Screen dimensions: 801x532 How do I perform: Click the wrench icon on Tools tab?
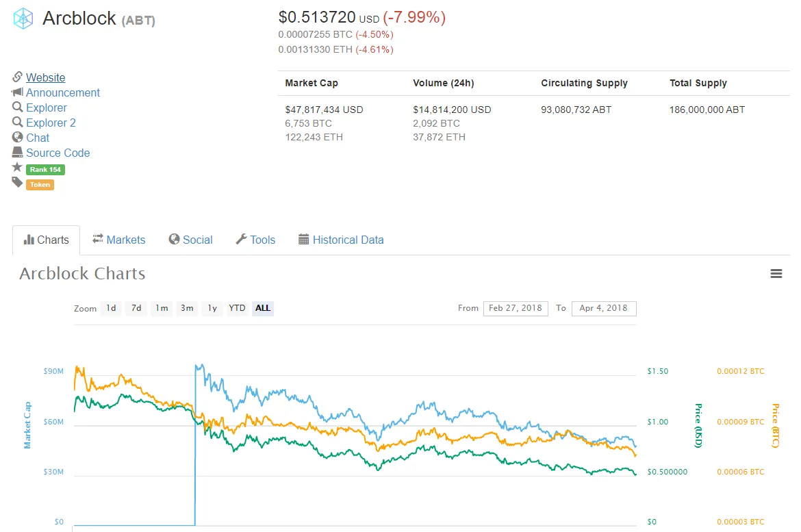[241, 239]
